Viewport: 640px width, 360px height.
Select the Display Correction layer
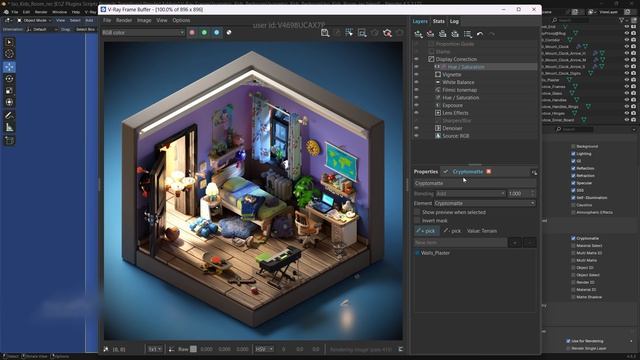click(456, 59)
